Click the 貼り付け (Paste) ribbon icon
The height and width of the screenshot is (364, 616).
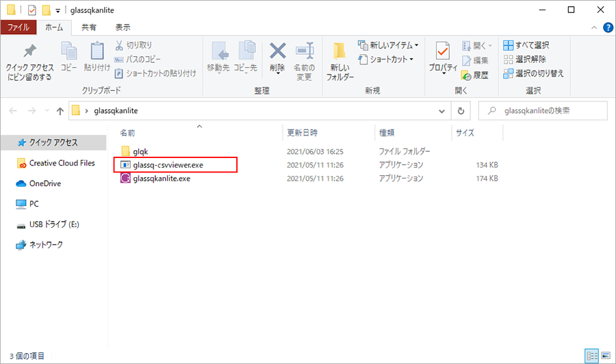97,57
